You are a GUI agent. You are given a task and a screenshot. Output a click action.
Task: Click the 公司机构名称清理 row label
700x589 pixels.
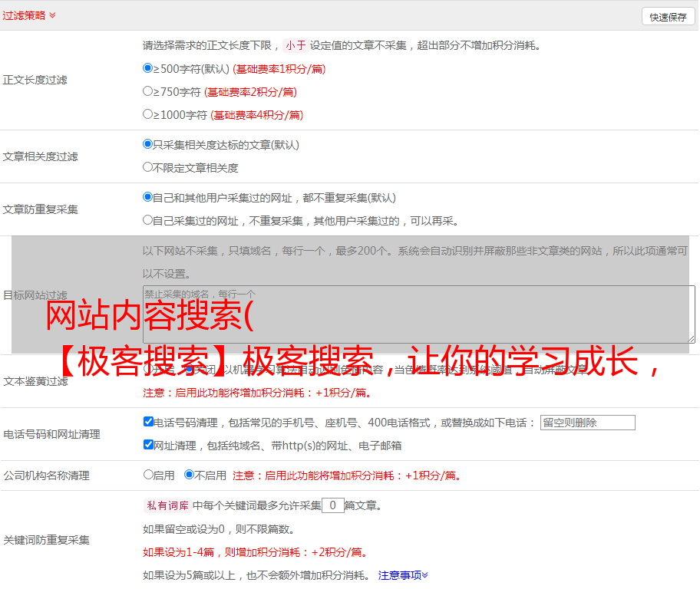[46, 475]
